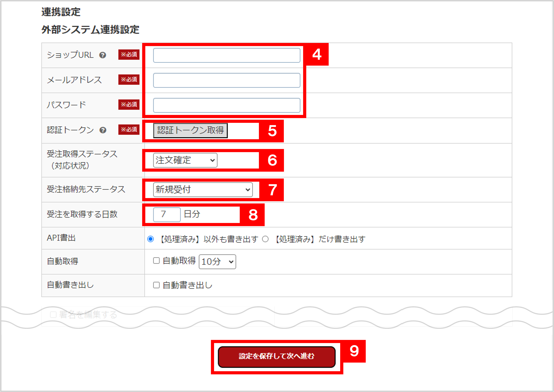This screenshot has width=554, height=392.
Task: Open the 新規受付 status dropdown
Action: (x=203, y=190)
